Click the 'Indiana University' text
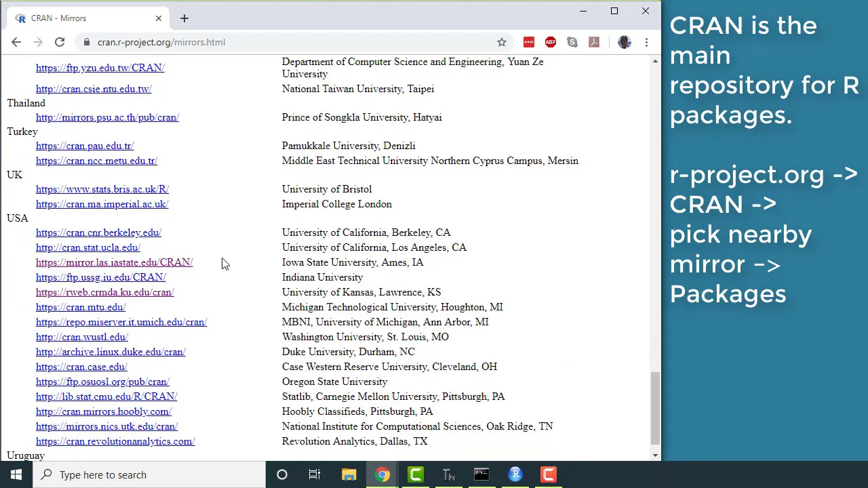Screen dimensions: 868x488 [x=323, y=277]
